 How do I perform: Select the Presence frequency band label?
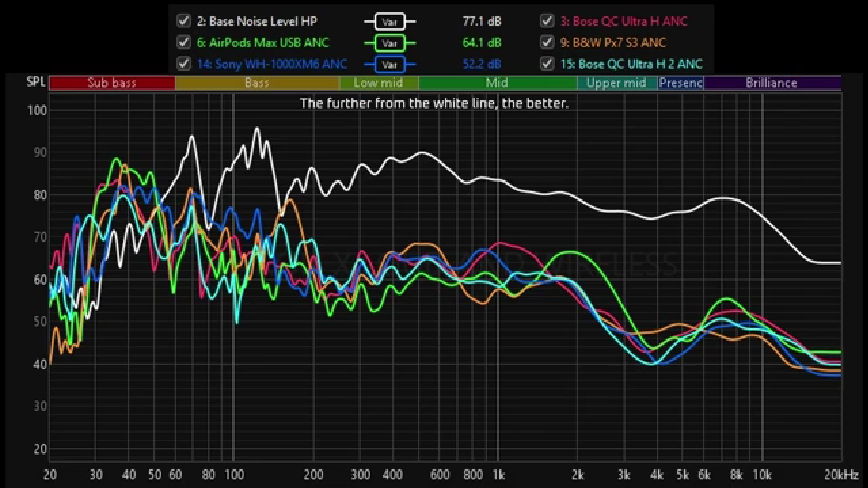[x=681, y=83]
